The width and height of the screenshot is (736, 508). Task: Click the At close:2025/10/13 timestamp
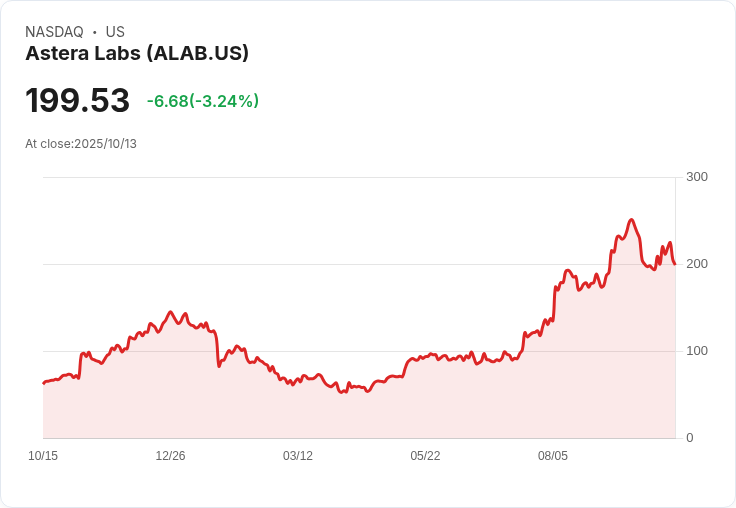81,144
